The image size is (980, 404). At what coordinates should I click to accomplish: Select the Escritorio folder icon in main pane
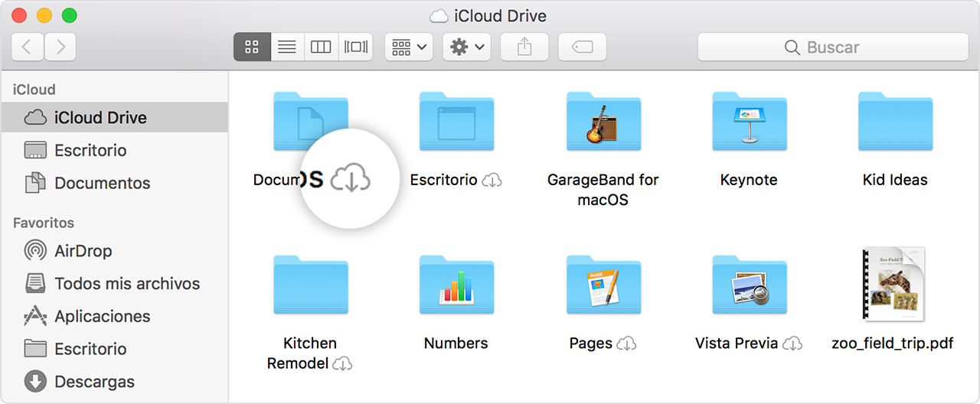pyautogui.click(x=456, y=121)
